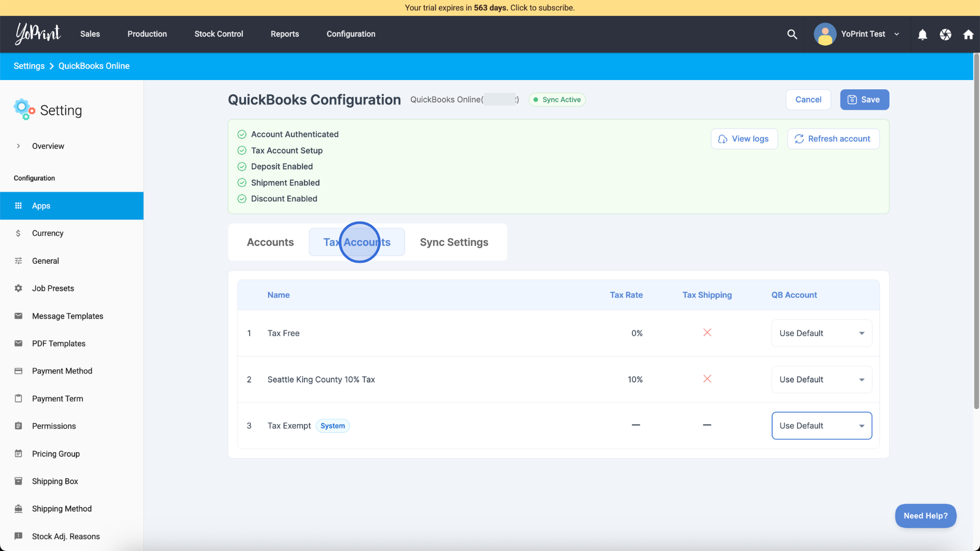Open QB Account dropdown for Seattle King County
Image resolution: width=980 pixels, height=551 pixels.
(x=821, y=380)
